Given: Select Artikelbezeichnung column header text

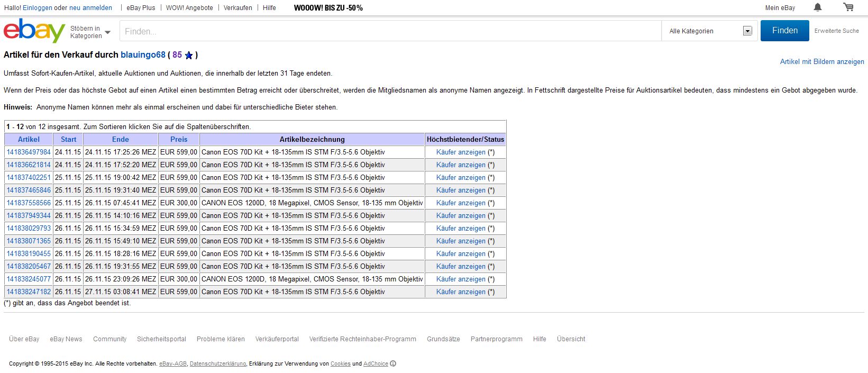Looking at the screenshot, I should coord(312,139).
